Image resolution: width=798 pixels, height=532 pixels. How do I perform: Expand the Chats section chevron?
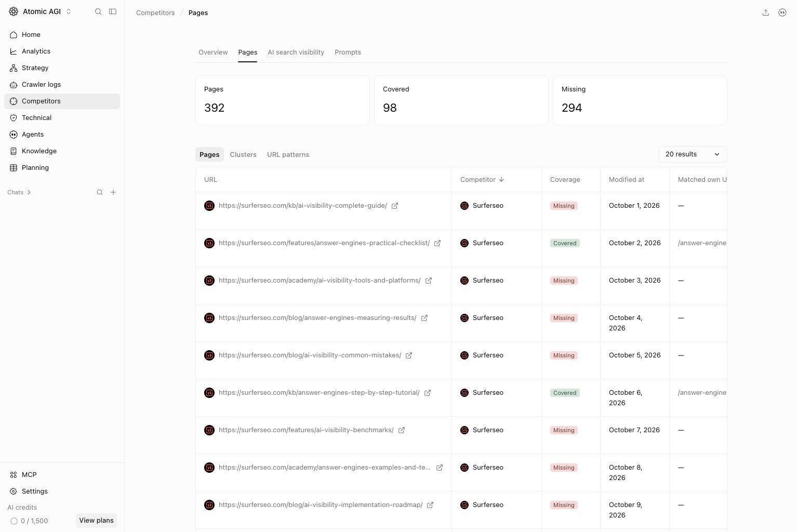pos(29,192)
